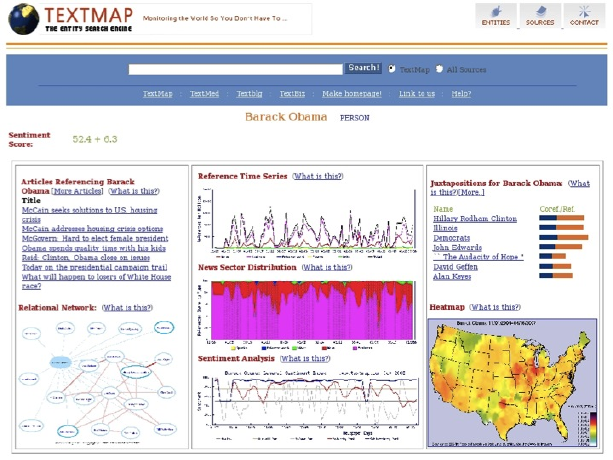The width and height of the screenshot is (613, 460).
Task: Open More link under Juxtapositions
Action: coord(472,192)
